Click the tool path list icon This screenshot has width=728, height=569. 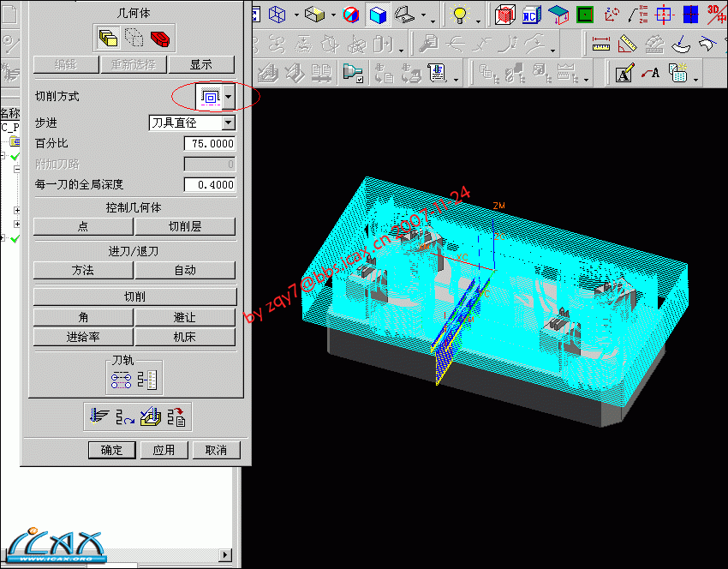(147, 380)
